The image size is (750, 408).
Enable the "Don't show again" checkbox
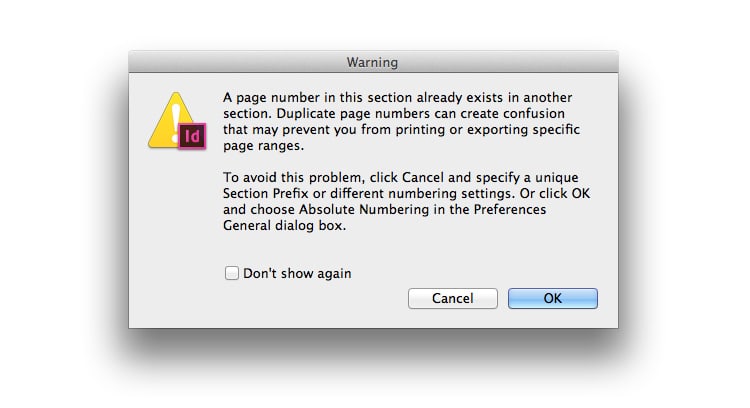click(231, 273)
